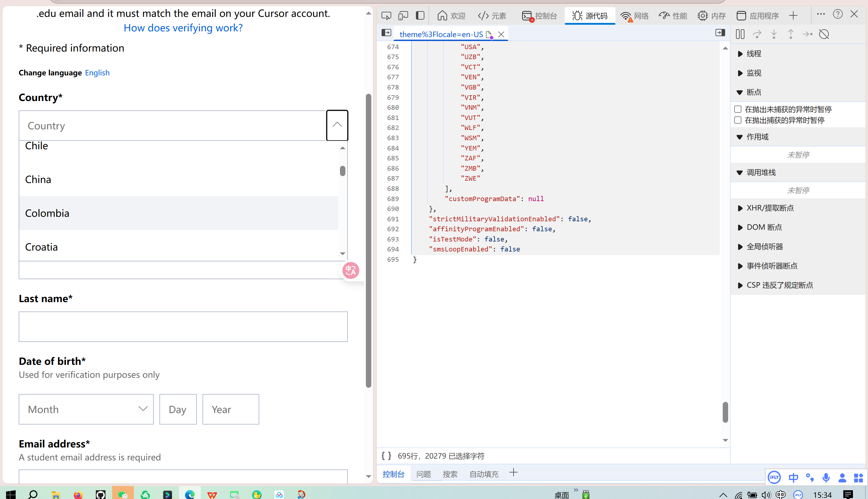Expand the XHR/提取断点 section
This screenshot has width=868, height=499.
point(770,208)
